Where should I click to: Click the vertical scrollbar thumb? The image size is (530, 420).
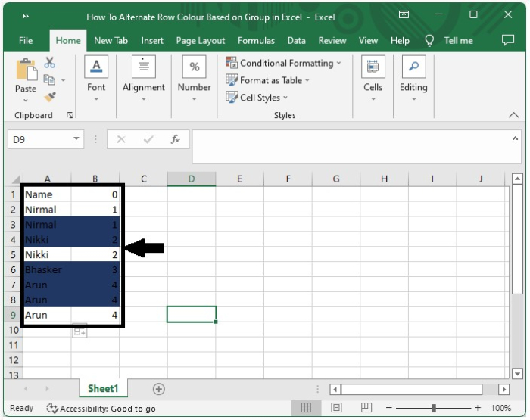click(517, 240)
